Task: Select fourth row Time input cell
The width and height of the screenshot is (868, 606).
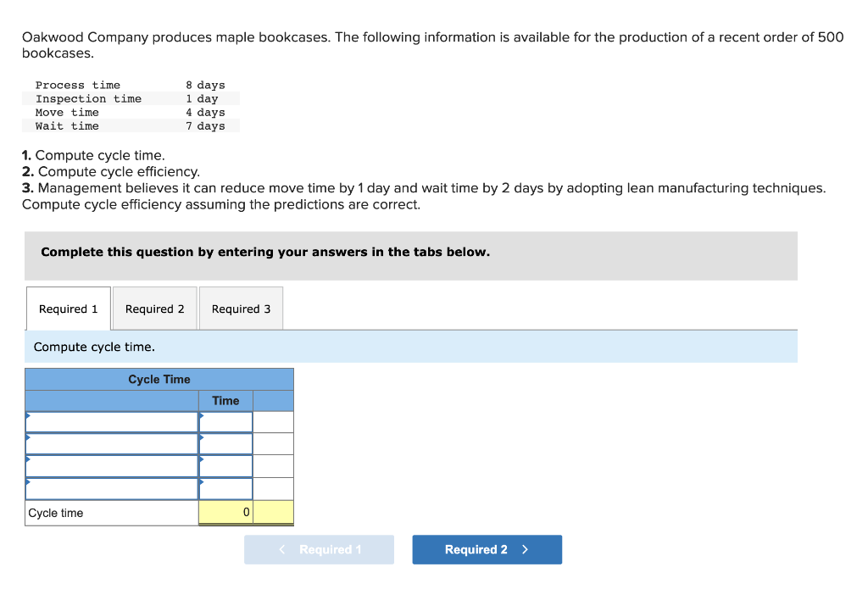Action: (x=225, y=489)
